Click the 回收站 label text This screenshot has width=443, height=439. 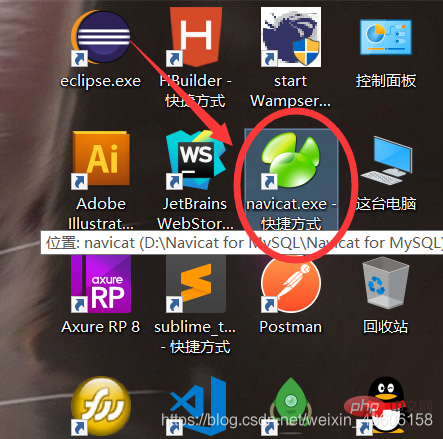pos(386,327)
